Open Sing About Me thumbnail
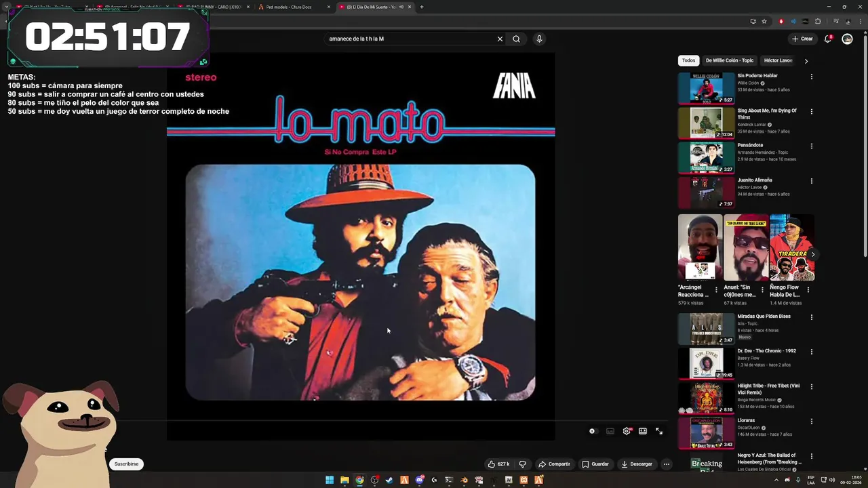 [x=707, y=123]
